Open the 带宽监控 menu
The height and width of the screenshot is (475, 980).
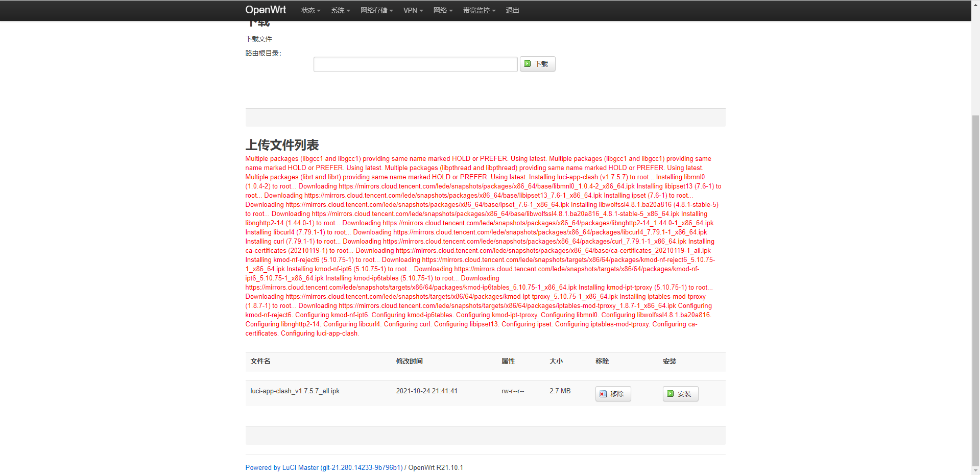coord(479,10)
